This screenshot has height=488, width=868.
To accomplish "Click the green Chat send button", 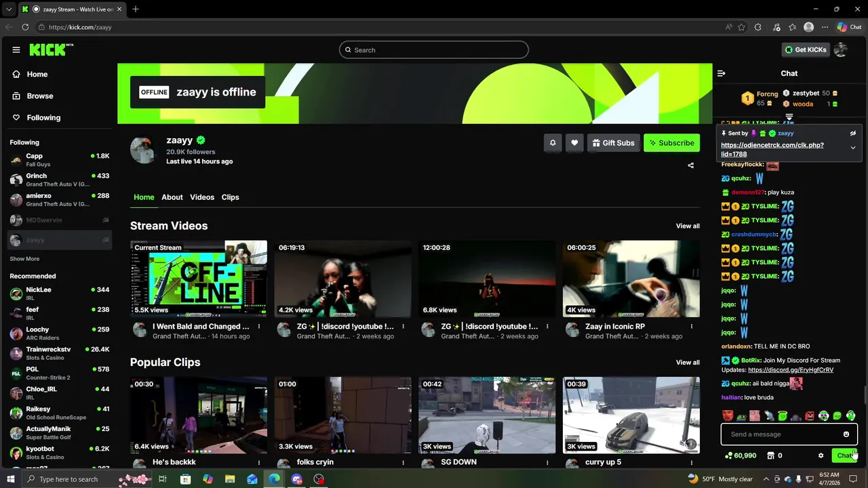I will pos(844,456).
